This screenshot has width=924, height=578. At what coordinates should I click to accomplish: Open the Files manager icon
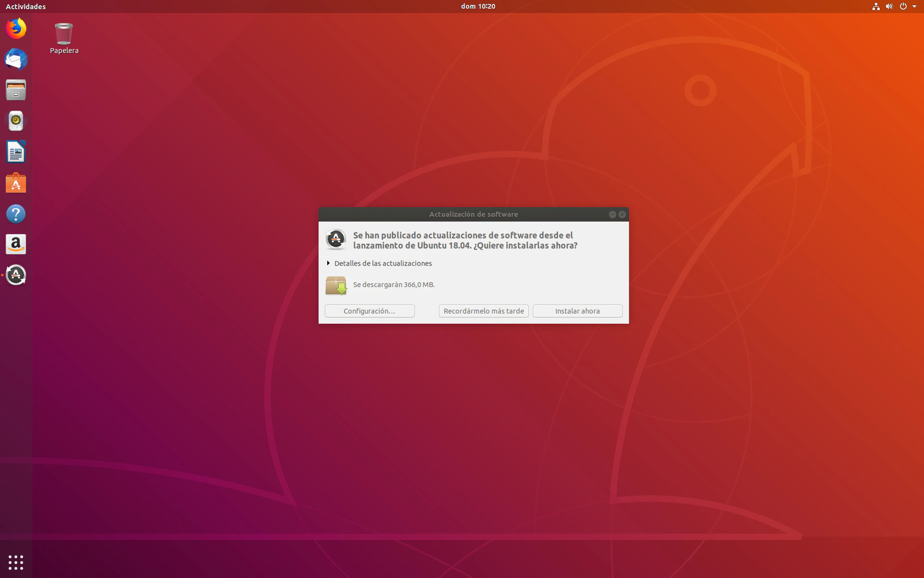[16, 90]
